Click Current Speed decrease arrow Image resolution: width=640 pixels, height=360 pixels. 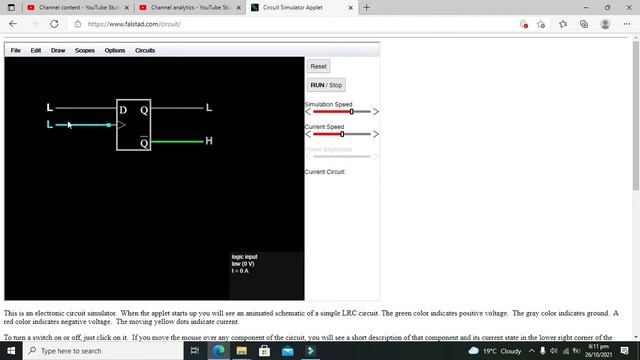[308, 134]
